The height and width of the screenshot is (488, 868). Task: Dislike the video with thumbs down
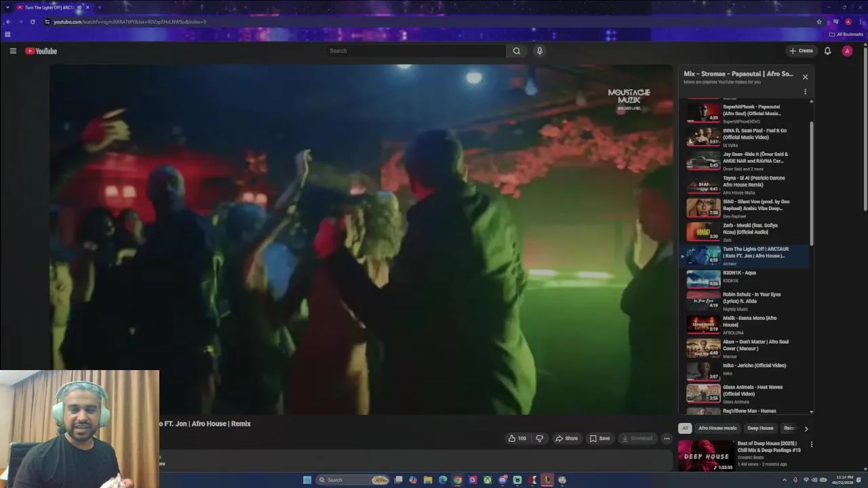tap(540, 439)
